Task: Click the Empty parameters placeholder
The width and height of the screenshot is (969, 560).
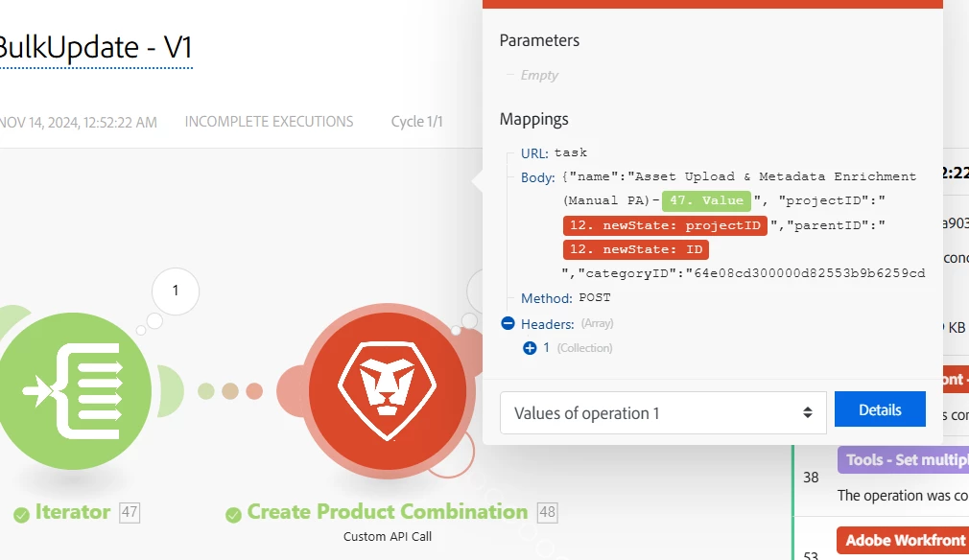Action: coord(539,76)
